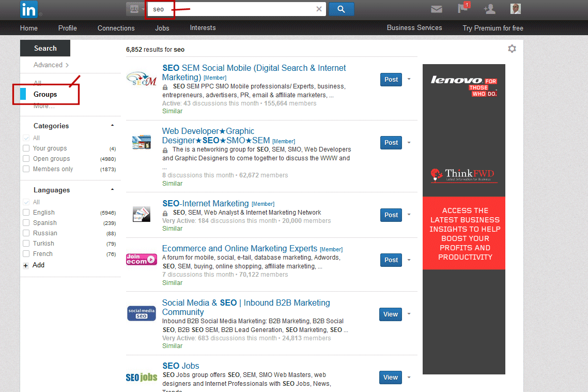
Task: Check the French language checkbox
Action: [x=26, y=254]
